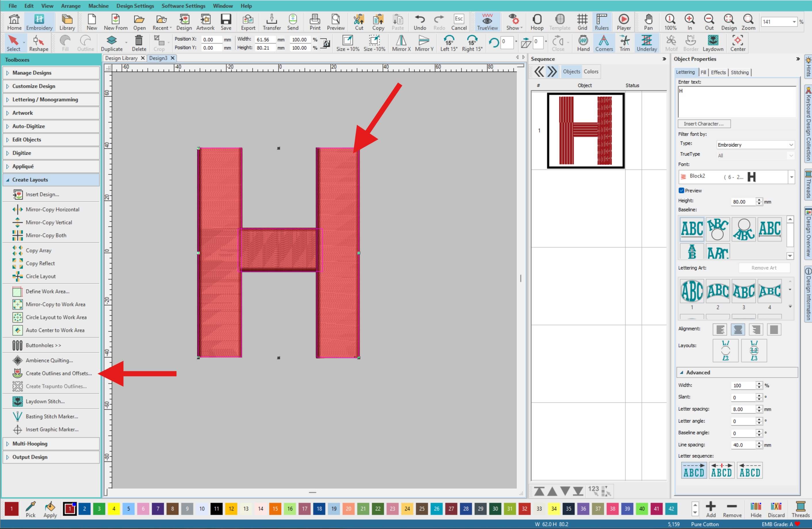Rotate Left 15 degrees
812x529 pixels.
449,43
